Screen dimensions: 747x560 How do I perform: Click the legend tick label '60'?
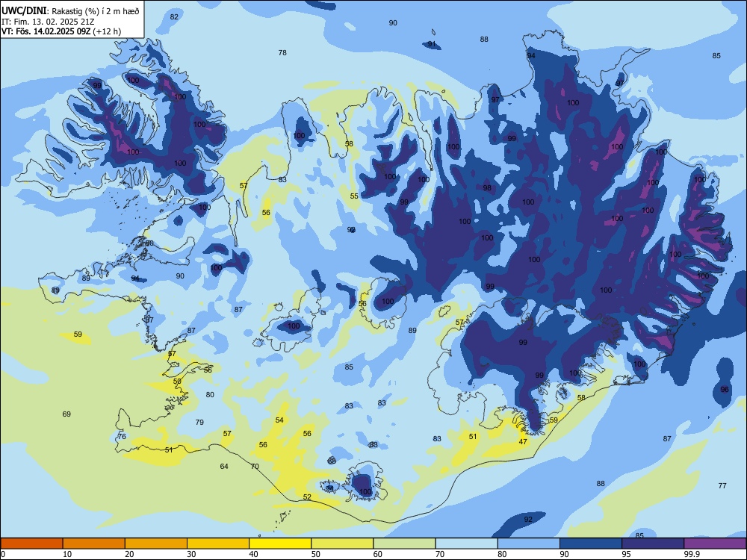click(x=378, y=554)
